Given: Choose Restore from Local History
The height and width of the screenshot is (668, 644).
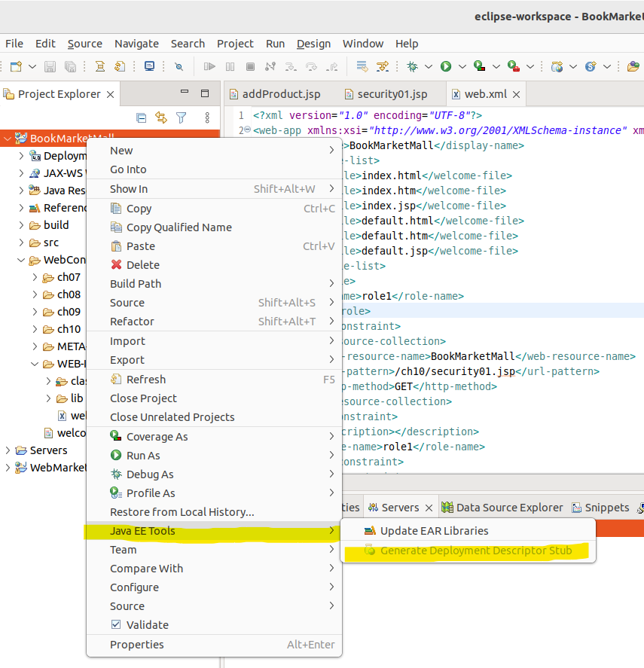Looking at the screenshot, I should tap(214, 512).
